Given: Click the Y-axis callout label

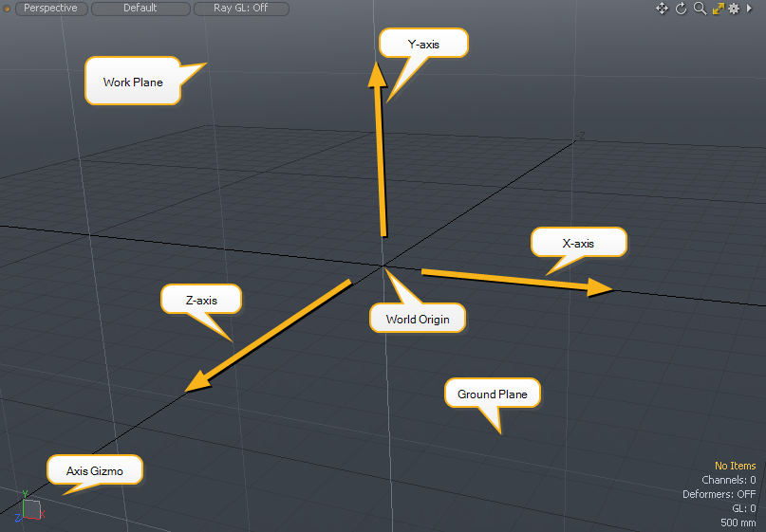Looking at the screenshot, I should coord(422,44).
